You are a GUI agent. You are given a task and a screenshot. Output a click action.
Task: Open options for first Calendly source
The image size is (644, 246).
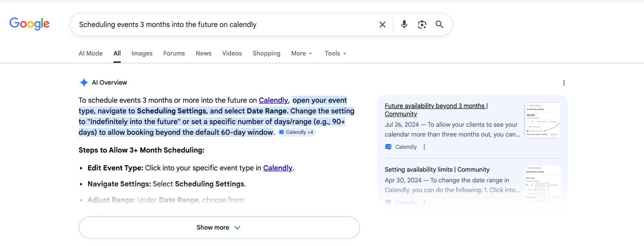click(x=424, y=147)
